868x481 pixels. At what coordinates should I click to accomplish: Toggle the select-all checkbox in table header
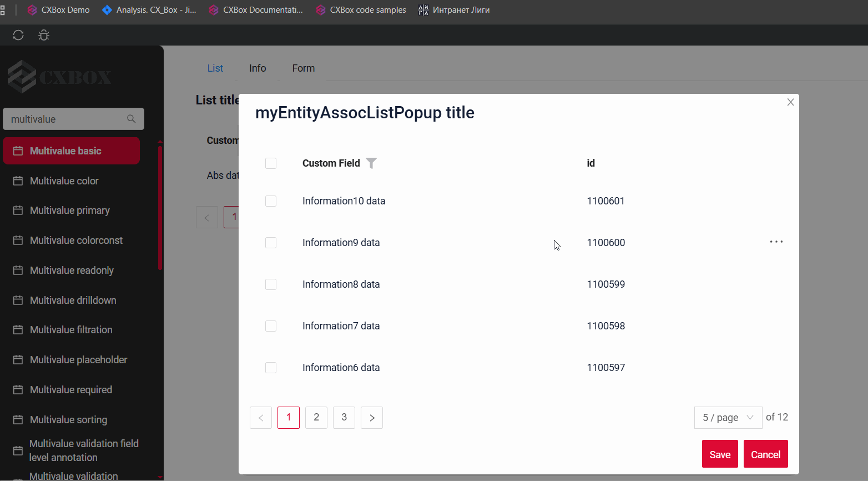pyautogui.click(x=271, y=163)
